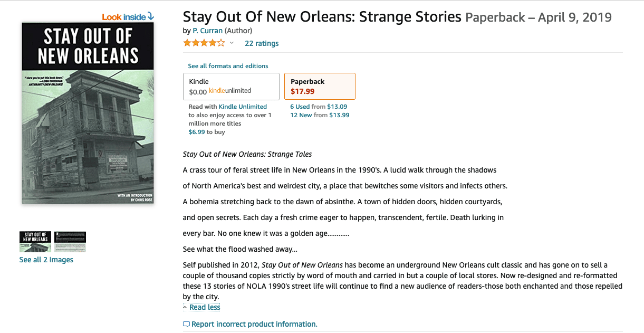Screen dimensions: 644x333
Task: Click the $6.99 to buy link
Action: [197, 132]
